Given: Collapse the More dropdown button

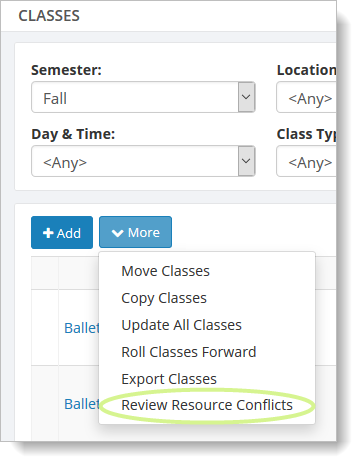Looking at the screenshot, I should point(135,232).
